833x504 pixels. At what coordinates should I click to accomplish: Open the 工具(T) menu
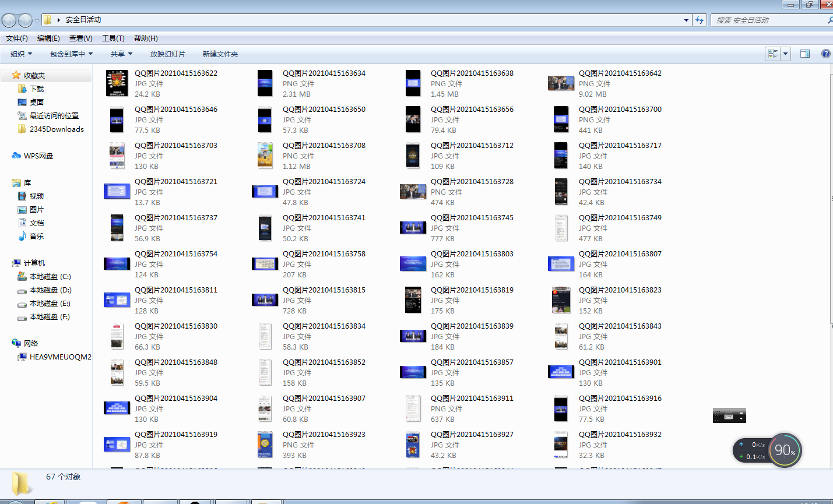113,38
